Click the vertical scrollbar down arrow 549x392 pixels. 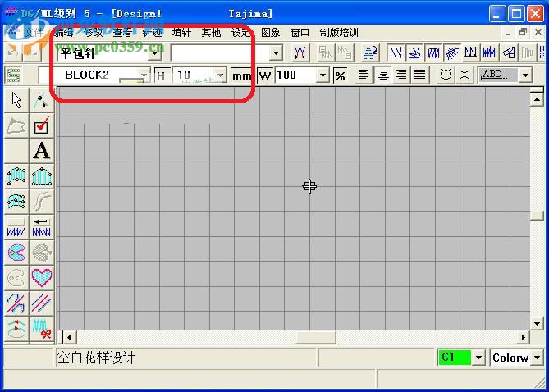click(x=537, y=324)
